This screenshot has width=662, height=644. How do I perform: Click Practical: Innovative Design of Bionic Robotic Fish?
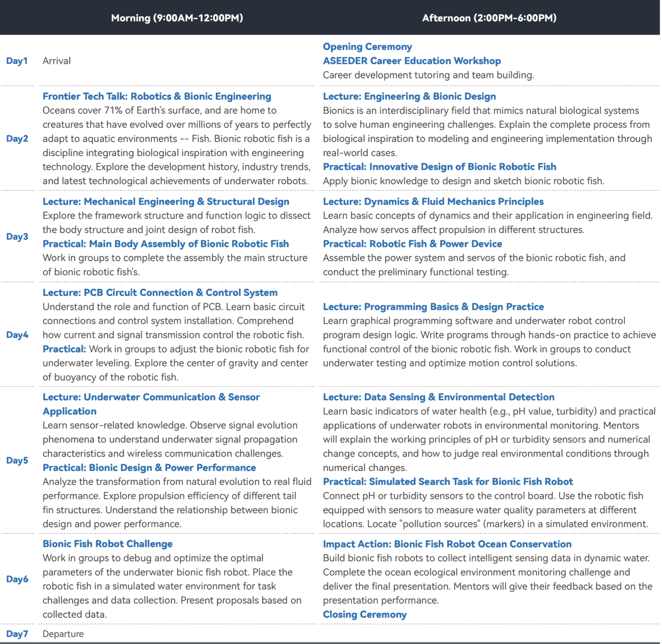click(x=439, y=167)
